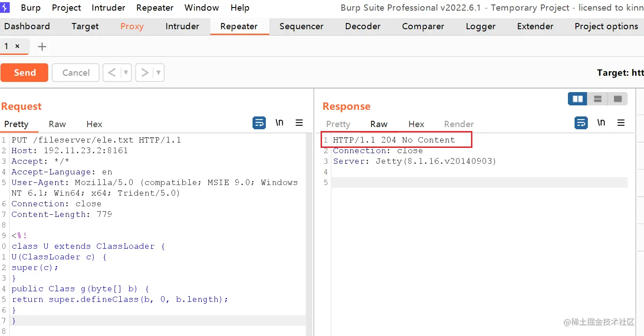This screenshot has height=336, width=644.
Task: Click the 'HTTP/1.1 204 No Content' status line
Action: pos(394,140)
